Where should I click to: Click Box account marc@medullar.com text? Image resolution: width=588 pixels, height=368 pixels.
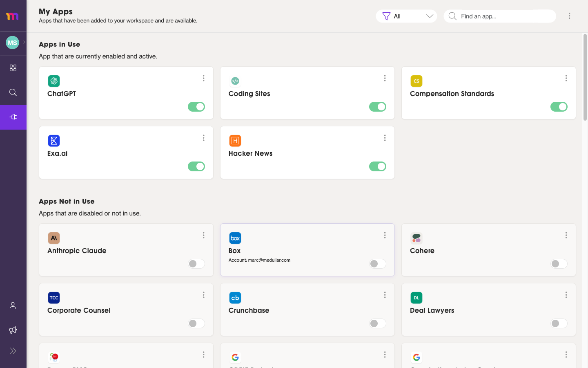point(259,260)
